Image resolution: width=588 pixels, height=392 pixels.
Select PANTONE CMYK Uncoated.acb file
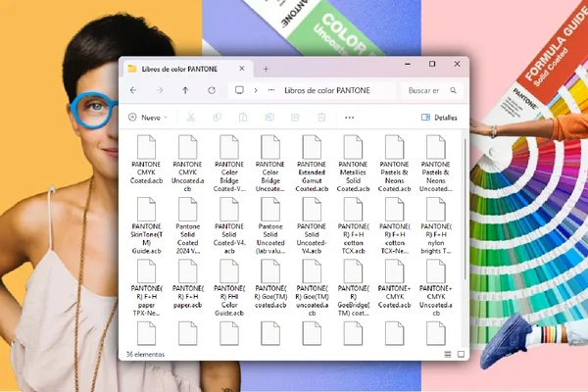[187, 164]
